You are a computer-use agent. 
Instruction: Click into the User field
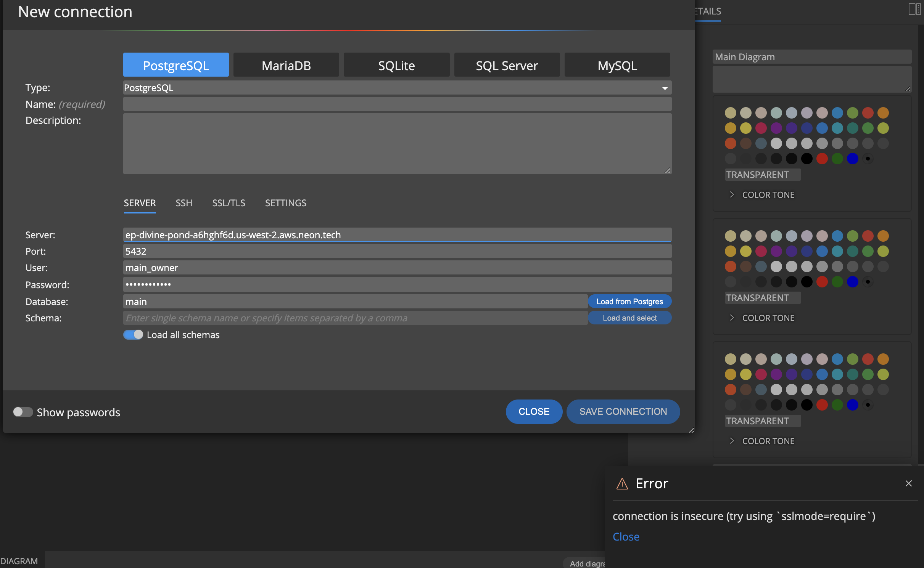click(x=397, y=268)
